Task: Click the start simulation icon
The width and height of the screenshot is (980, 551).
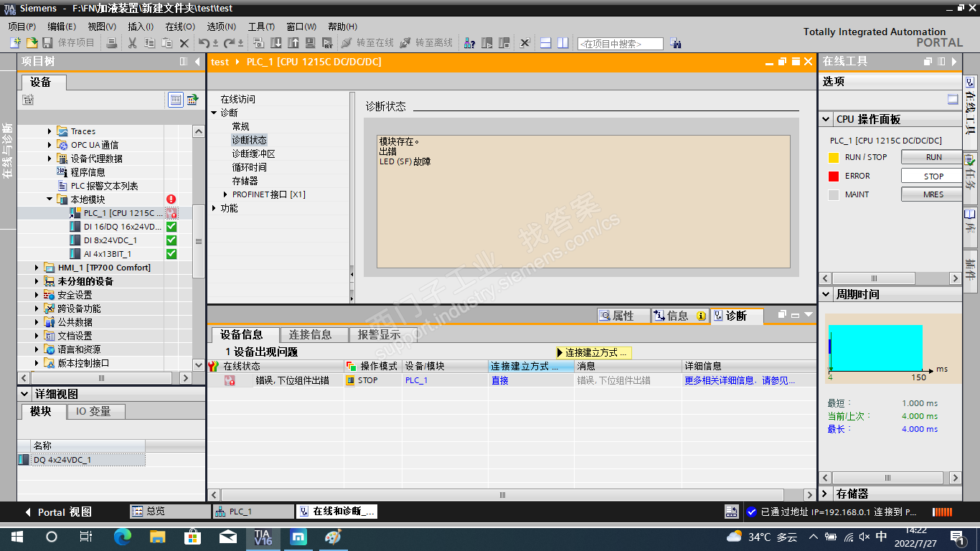Action: [310, 43]
